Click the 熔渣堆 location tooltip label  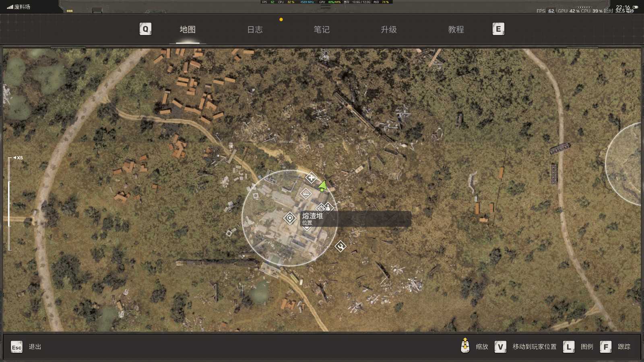(x=356, y=219)
